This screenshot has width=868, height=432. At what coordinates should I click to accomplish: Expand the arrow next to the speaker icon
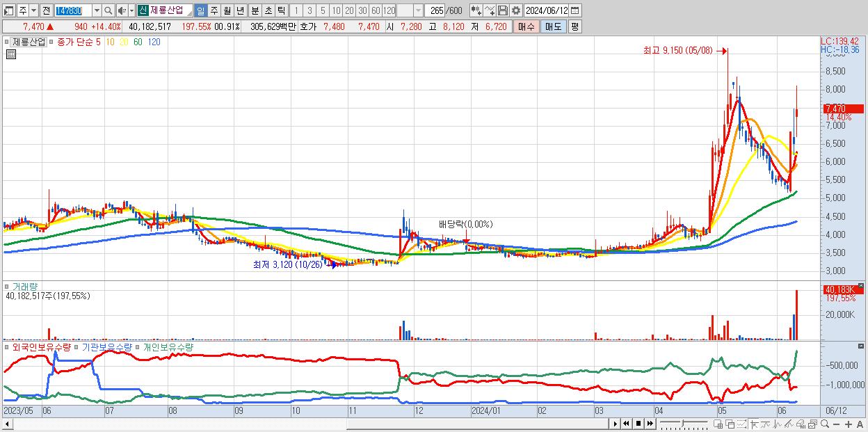131,10
